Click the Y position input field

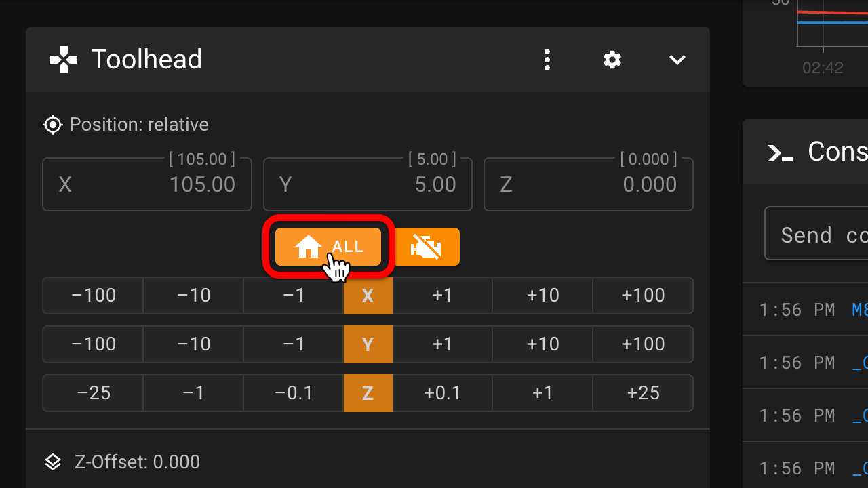pos(368,184)
